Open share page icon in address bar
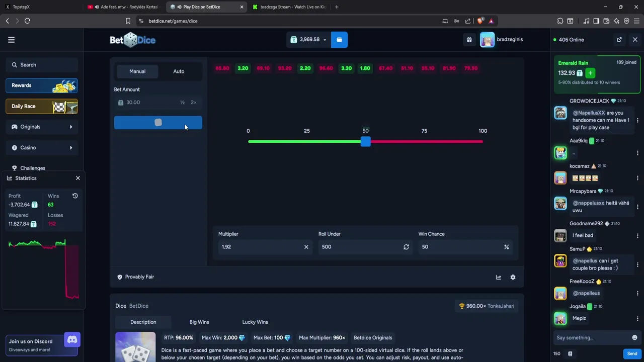 click(468, 21)
